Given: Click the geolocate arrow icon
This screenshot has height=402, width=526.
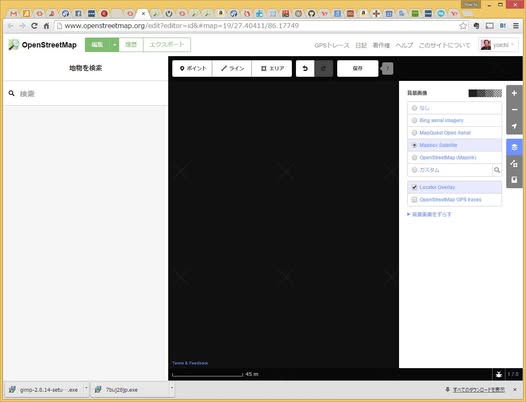Looking at the screenshot, I should point(514,126).
